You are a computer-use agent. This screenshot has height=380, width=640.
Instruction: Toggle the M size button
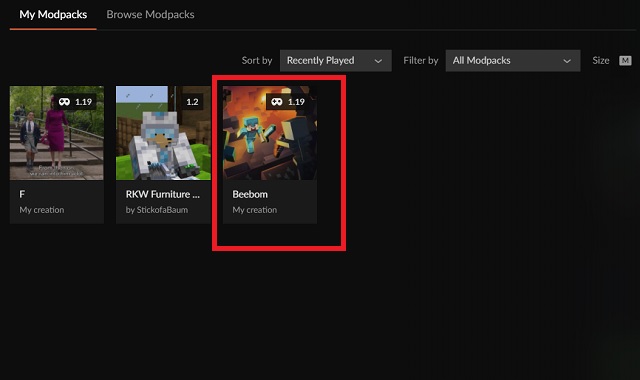click(625, 61)
